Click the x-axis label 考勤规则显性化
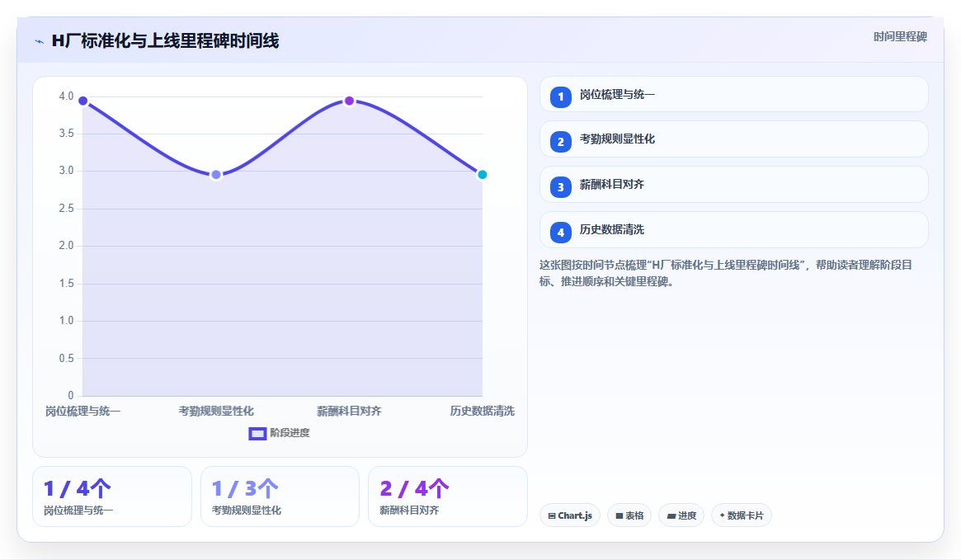 (x=216, y=411)
